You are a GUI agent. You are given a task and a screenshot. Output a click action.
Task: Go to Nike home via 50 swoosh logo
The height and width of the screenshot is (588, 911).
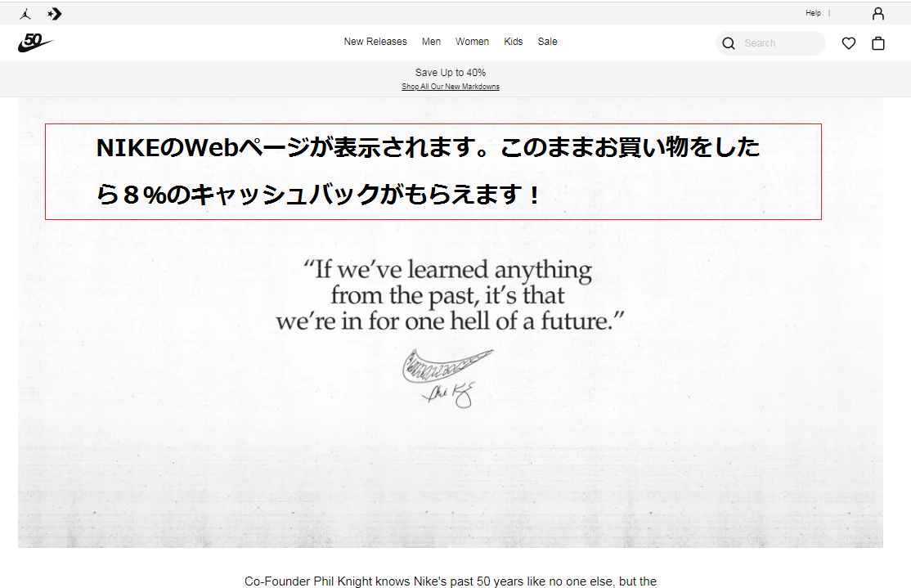tap(35, 43)
